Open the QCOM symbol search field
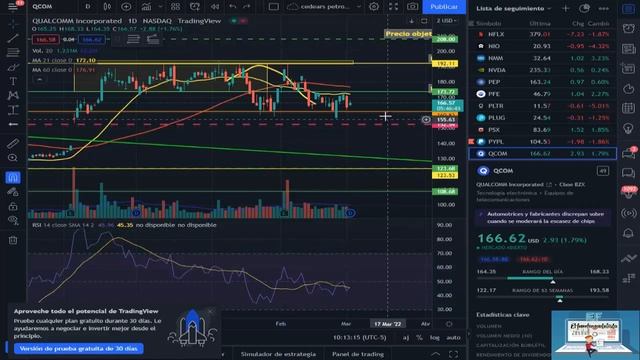640x360 pixels. coord(42,7)
